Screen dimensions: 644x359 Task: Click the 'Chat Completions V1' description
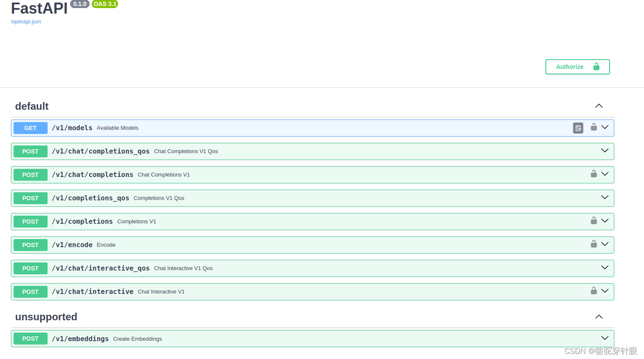point(164,175)
